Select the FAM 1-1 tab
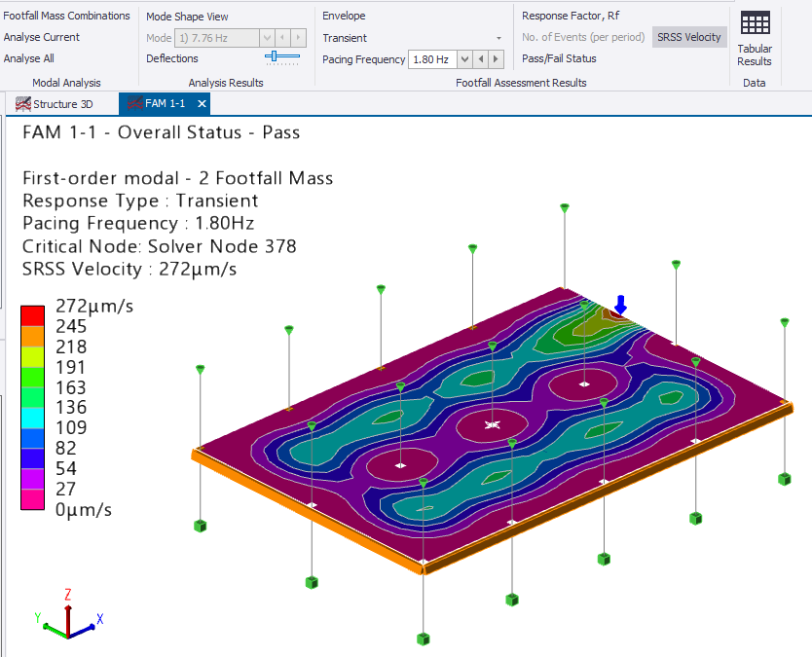This screenshot has height=657, width=812. pyautogui.click(x=164, y=104)
